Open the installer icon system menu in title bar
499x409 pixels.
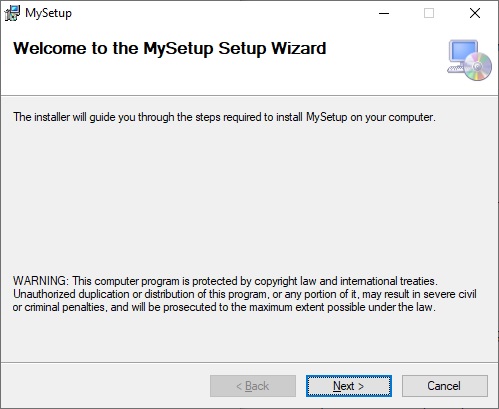(x=12, y=13)
